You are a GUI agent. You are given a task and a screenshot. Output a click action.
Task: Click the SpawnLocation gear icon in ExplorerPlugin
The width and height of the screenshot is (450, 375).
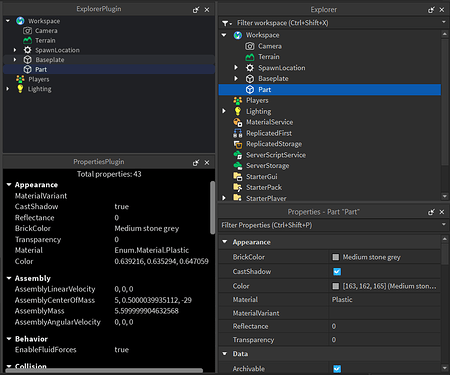click(27, 50)
